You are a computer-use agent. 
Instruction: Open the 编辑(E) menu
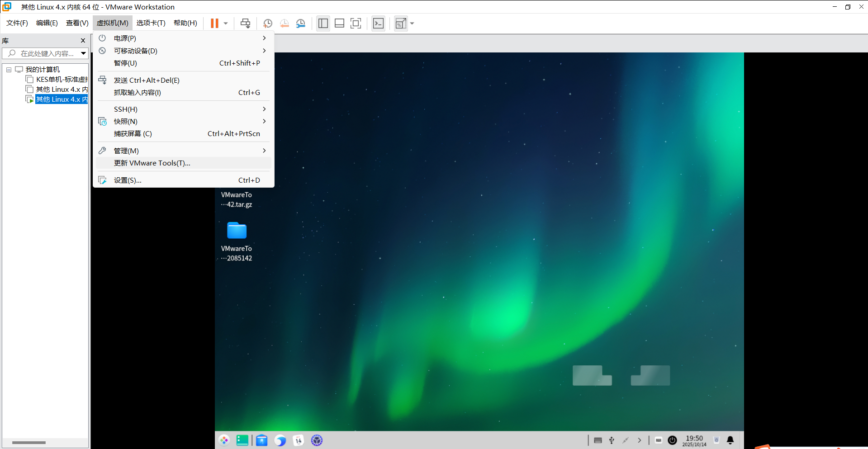tap(47, 23)
